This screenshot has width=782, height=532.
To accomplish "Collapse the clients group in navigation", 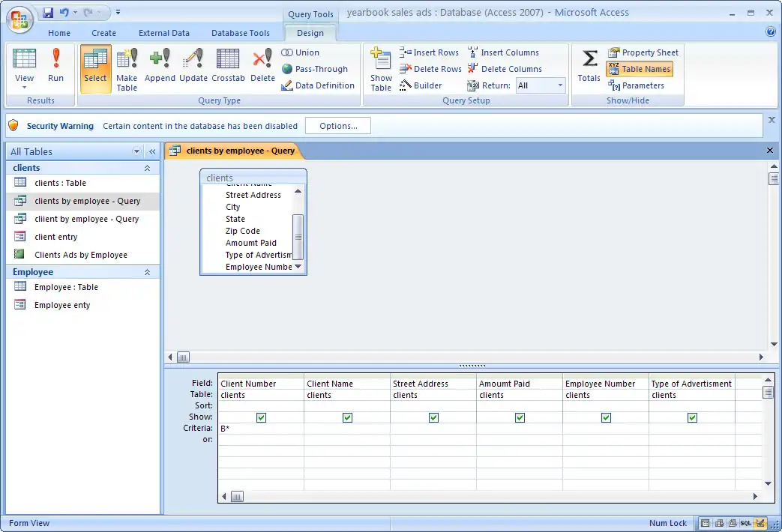I will click(x=147, y=169).
